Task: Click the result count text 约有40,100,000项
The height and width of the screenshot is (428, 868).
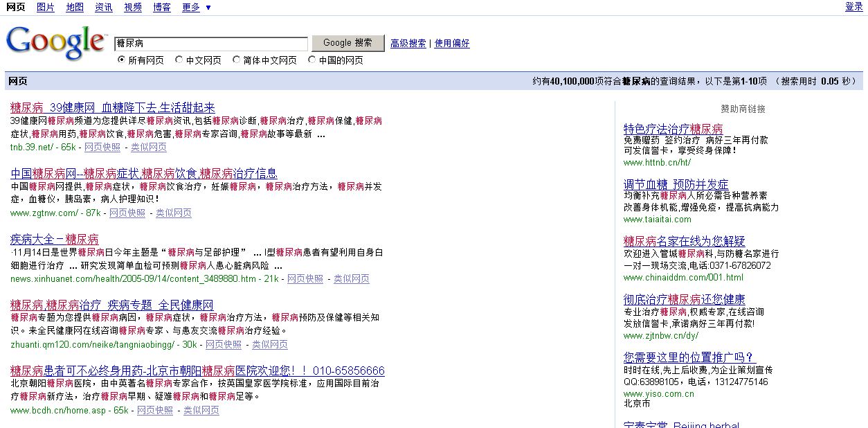Action: tap(569, 81)
